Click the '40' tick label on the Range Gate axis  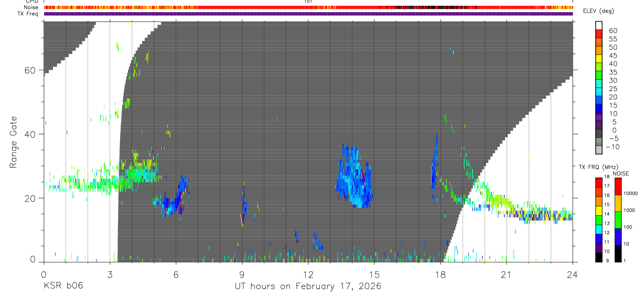(x=29, y=134)
